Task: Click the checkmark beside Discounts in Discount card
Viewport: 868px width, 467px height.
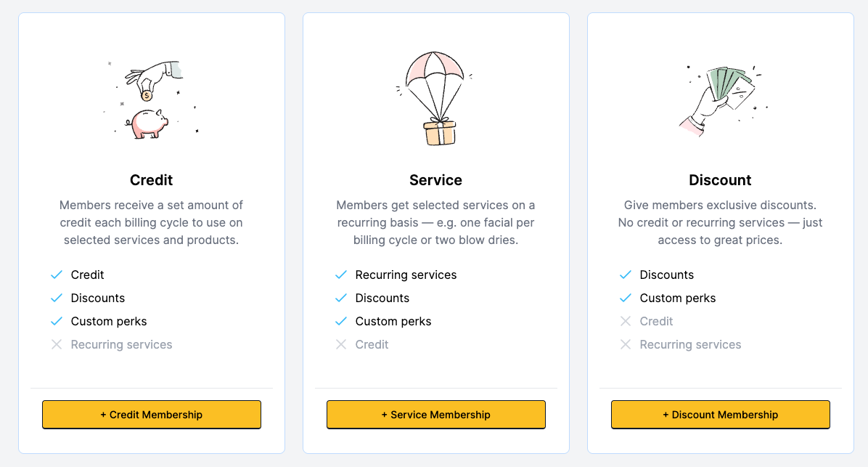Action: coord(626,275)
